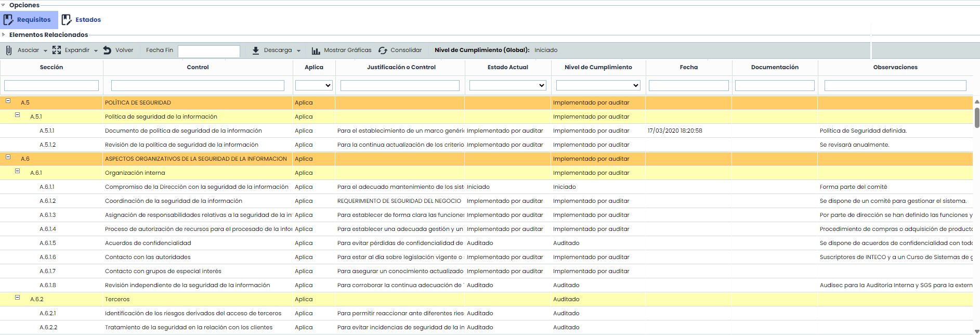The width and height of the screenshot is (980, 335).
Task: Click the Consolidar button label
Action: 406,50
